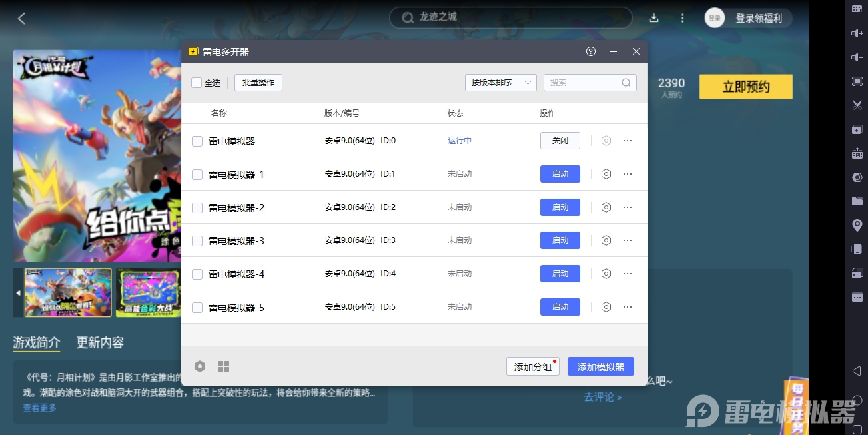
Task: Switch to grid view in multi-instance manager
Action: point(224,366)
